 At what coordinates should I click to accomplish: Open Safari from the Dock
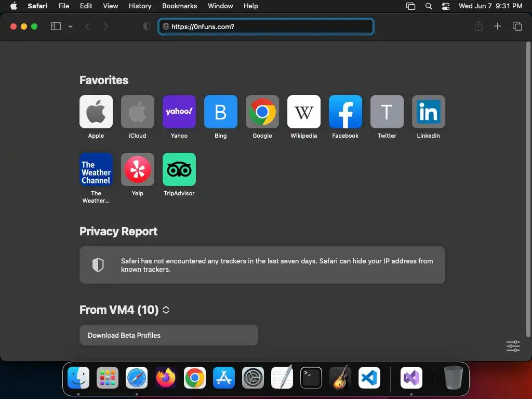137,378
